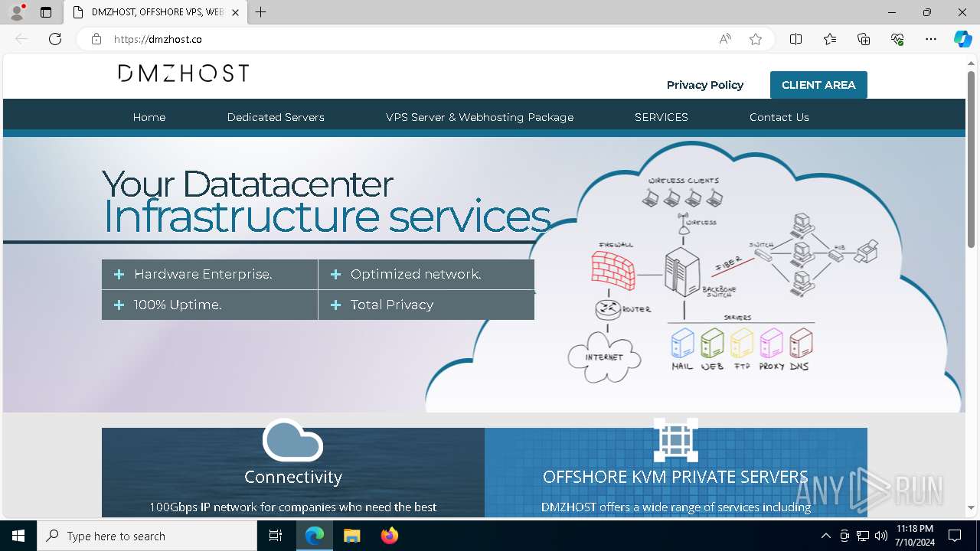Click the Hardware Enterprise feature
Viewport: 980px width, 551px height.
[x=210, y=274]
